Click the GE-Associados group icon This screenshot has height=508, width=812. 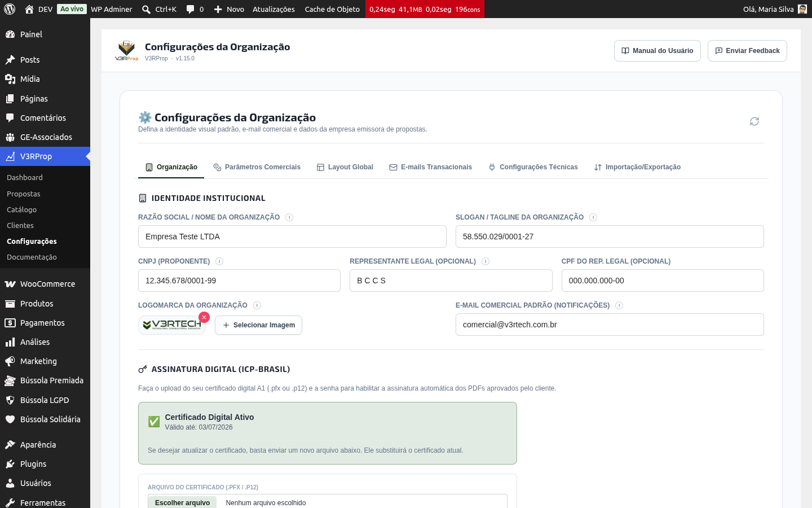[x=10, y=137]
